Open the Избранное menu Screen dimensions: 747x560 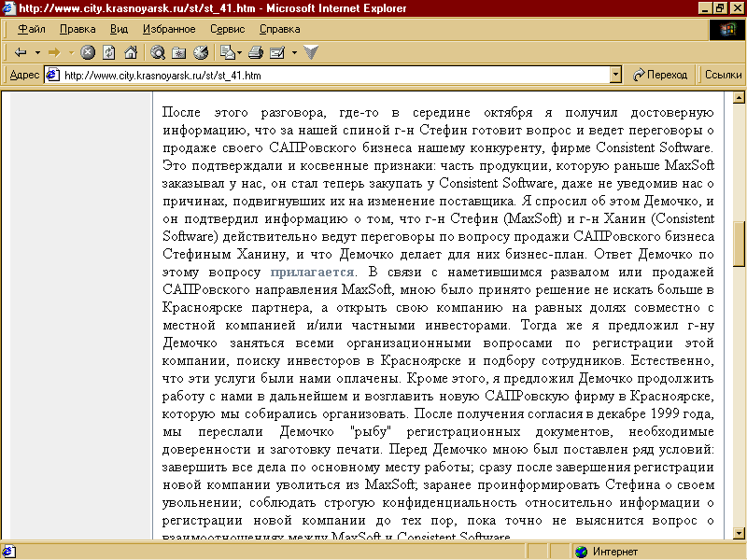pos(169,29)
